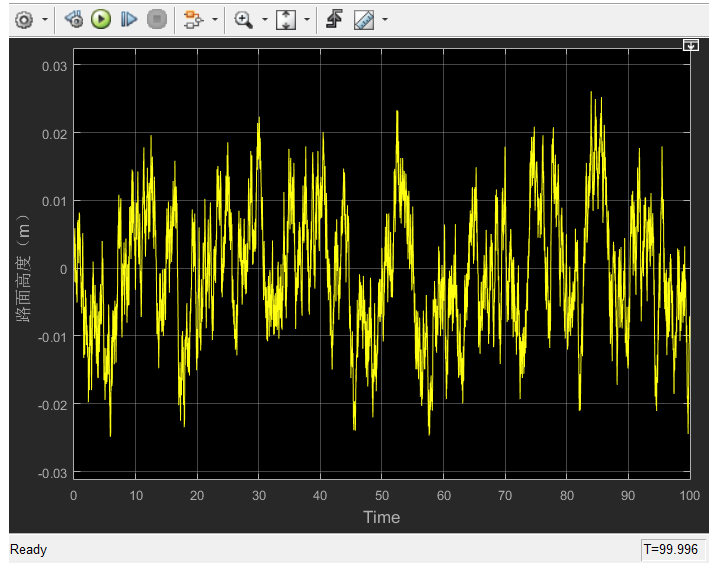
Task: Click the Scale Y-Axis Limits icon
Action: 286,19
